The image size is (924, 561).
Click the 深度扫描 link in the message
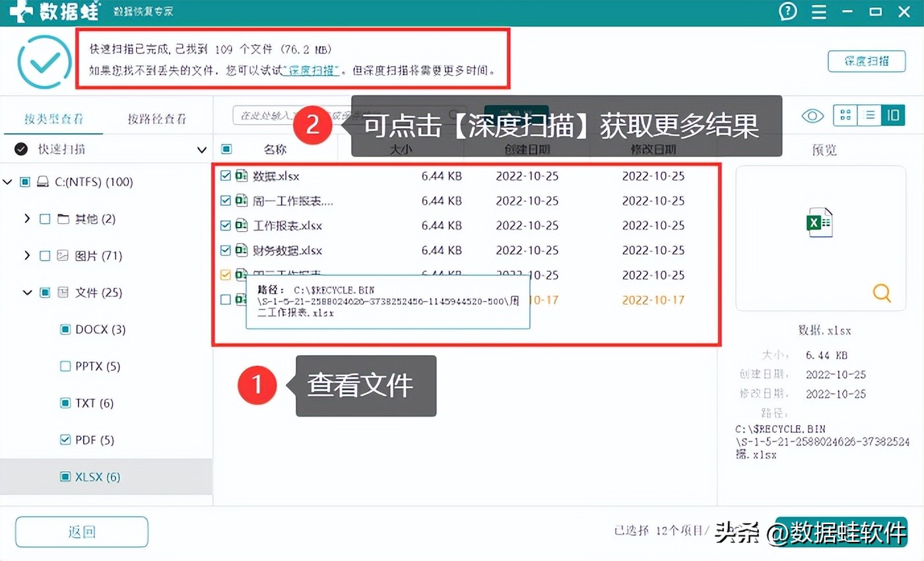click(x=312, y=70)
